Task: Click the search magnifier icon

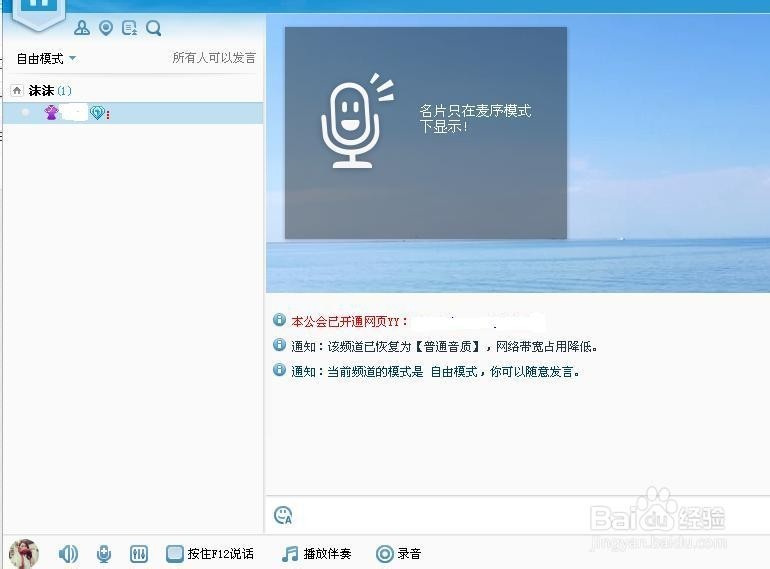Action: tap(154, 28)
